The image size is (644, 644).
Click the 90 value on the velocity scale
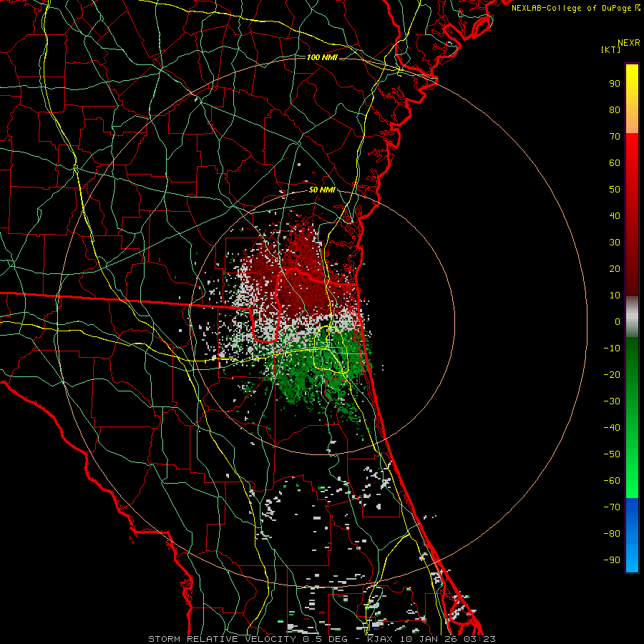pyautogui.click(x=615, y=84)
